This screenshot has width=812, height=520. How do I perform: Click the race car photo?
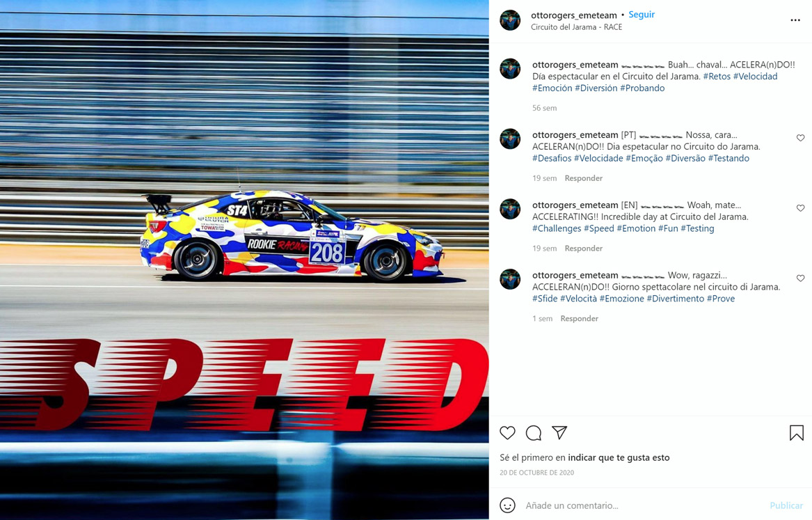[x=244, y=260]
